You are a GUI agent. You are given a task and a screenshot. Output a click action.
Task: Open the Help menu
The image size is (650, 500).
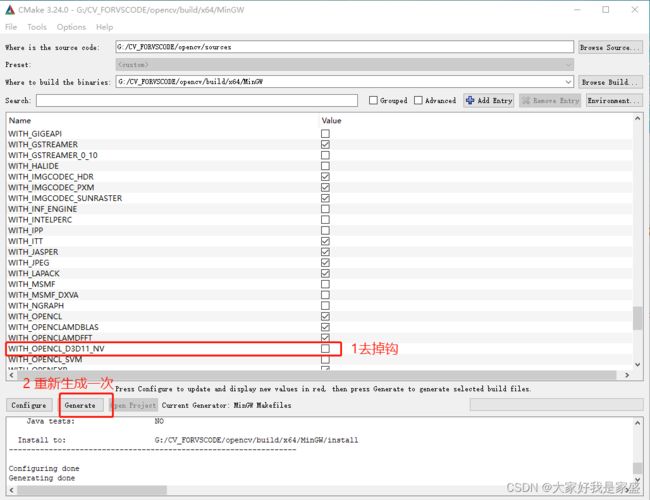[x=104, y=27]
